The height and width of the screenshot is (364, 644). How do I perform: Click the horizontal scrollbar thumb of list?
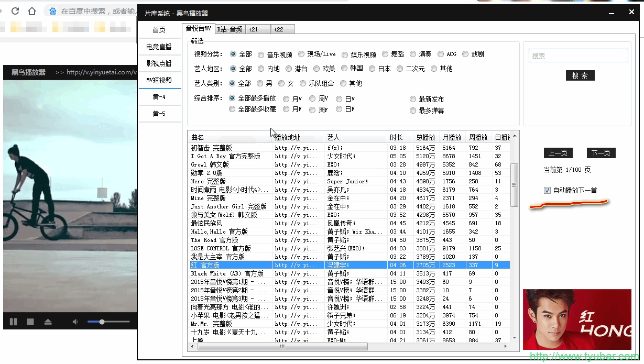coord(282,346)
